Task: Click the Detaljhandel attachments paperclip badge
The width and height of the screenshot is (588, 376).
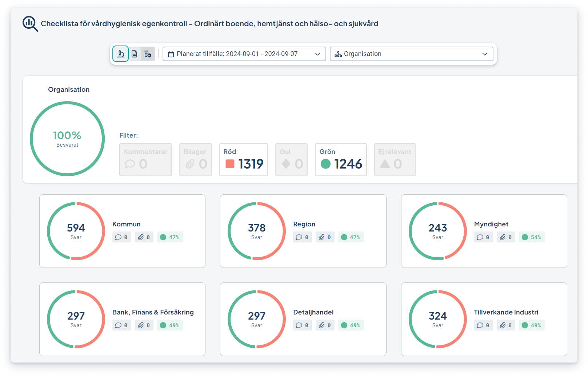Action: pos(325,325)
